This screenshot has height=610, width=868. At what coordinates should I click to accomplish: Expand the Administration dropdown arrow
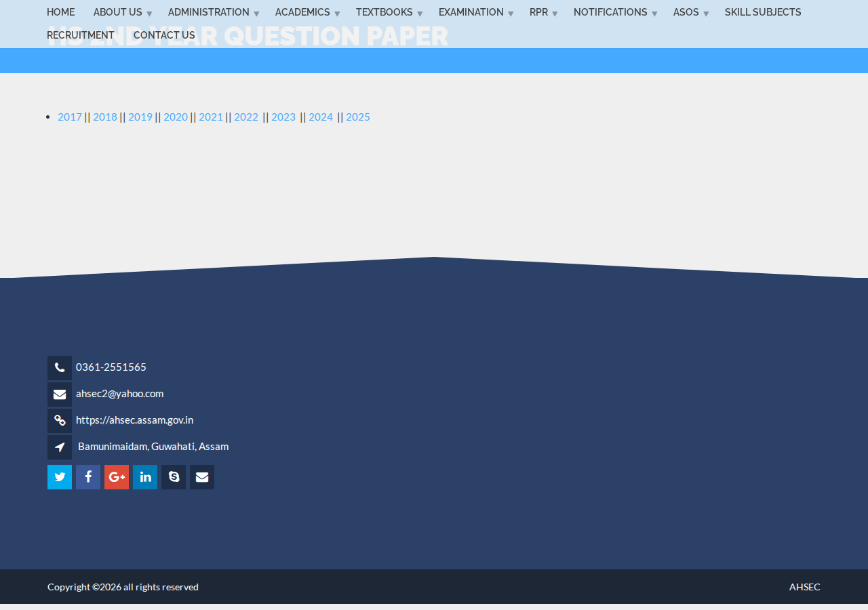pos(256,14)
